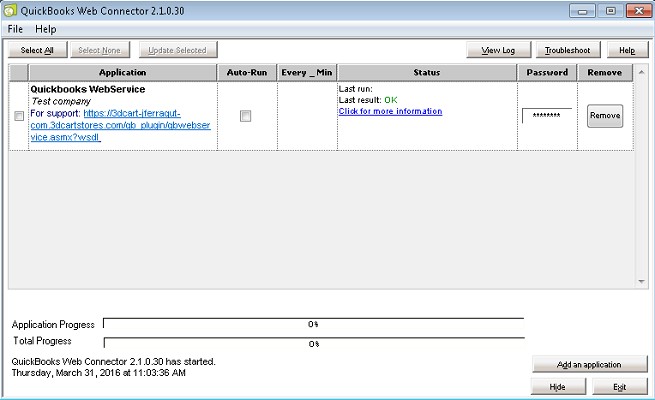The height and width of the screenshot is (400, 655).
Task: Click the Every _Min cell for Quickbooks WebService
Action: [x=307, y=116]
